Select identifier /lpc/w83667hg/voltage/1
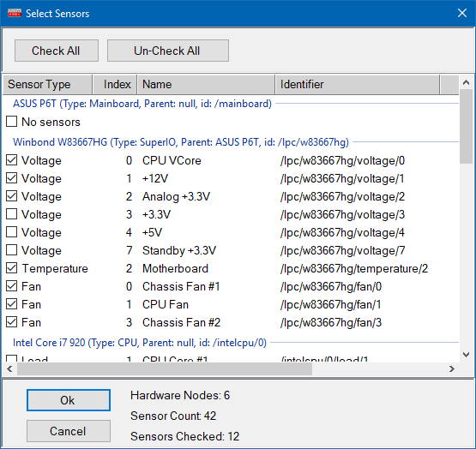 342,178
